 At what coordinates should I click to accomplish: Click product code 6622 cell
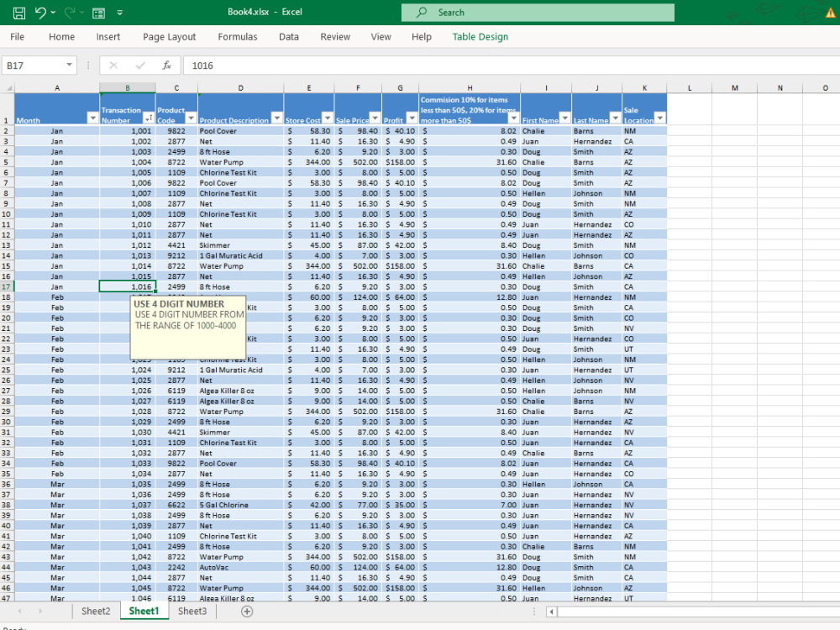176,505
